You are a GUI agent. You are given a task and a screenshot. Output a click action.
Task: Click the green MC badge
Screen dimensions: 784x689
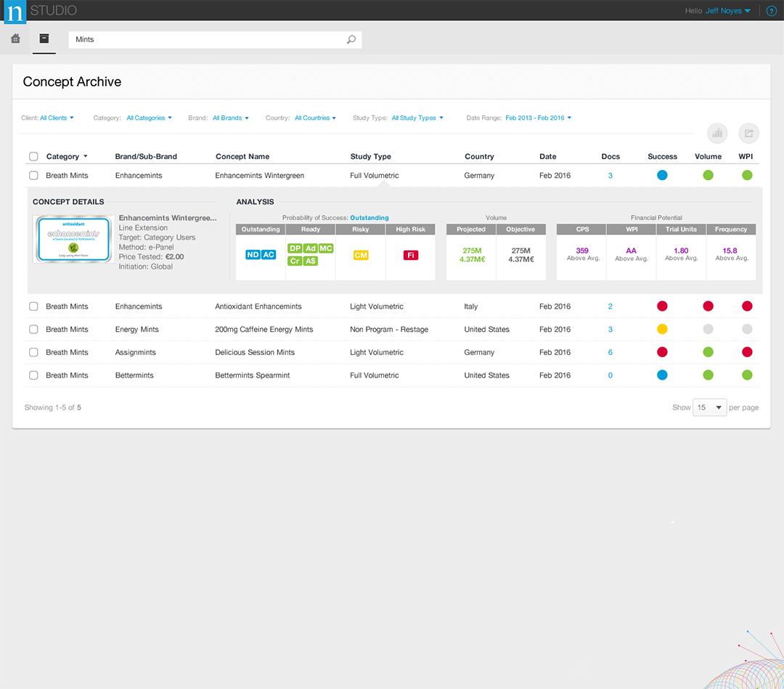326,248
